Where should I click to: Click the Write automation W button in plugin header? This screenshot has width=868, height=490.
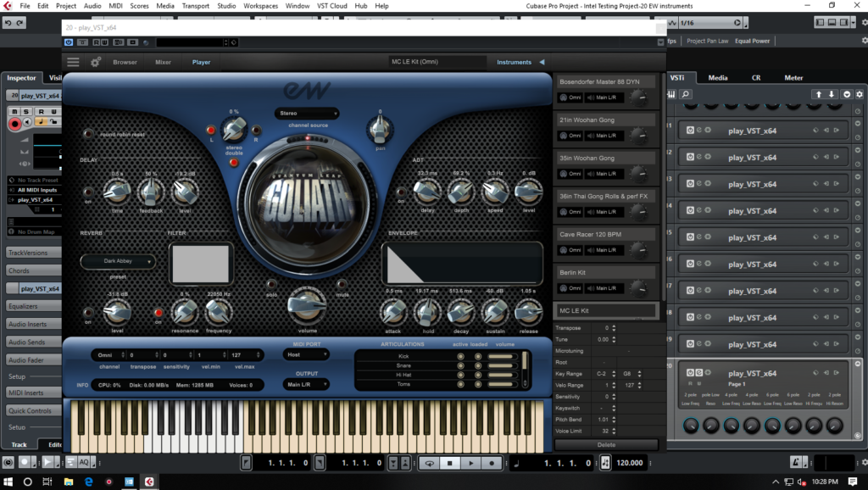pyautogui.click(x=104, y=42)
